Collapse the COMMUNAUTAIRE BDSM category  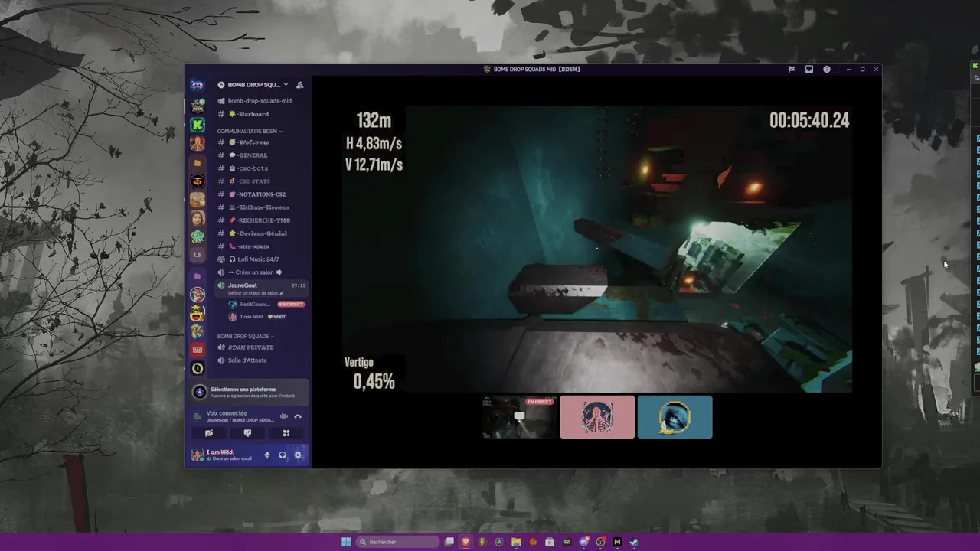pyautogui.click(x=250, y=131)
